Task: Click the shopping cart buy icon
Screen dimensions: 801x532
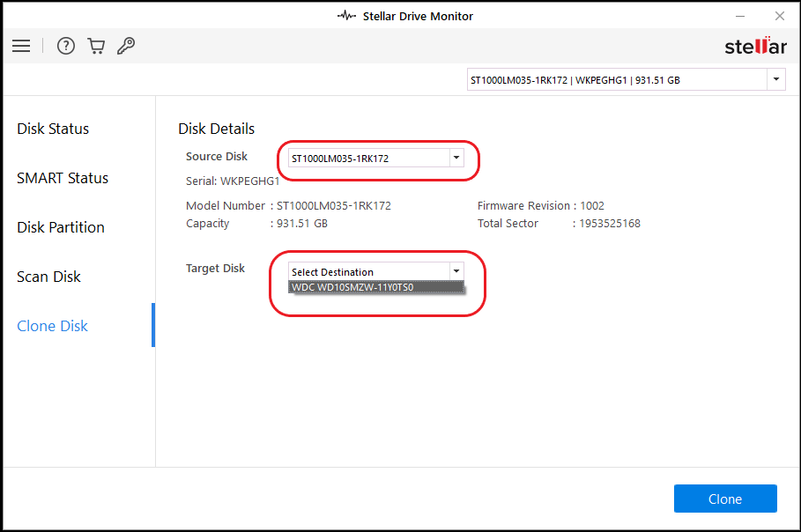Action: click(x=96, y=46)
